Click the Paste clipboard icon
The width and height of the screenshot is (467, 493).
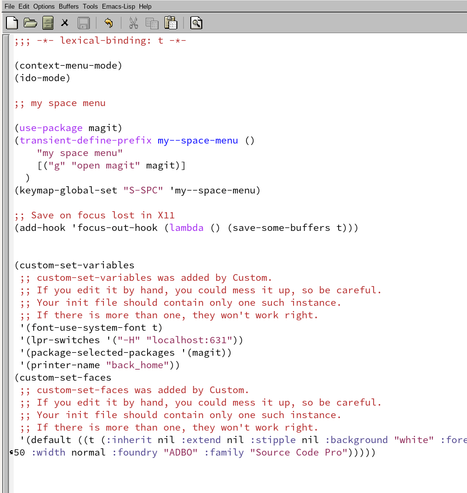click(171, 23)
